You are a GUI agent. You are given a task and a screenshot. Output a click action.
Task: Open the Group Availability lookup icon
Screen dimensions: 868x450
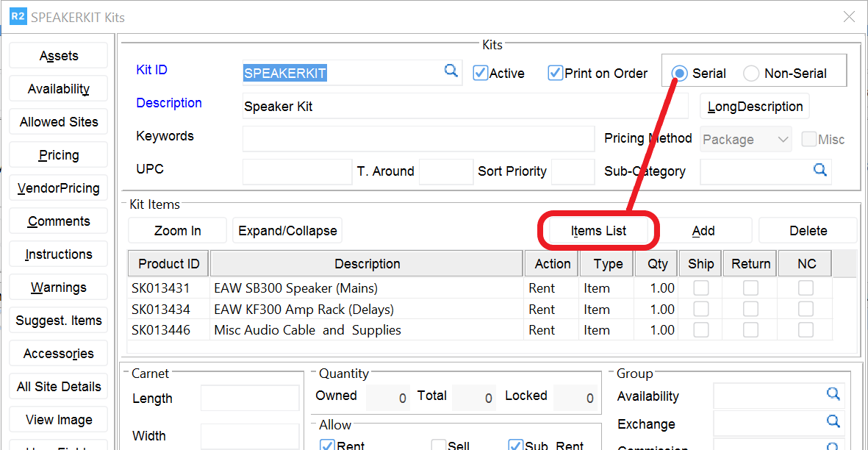(x=833, y=395)
